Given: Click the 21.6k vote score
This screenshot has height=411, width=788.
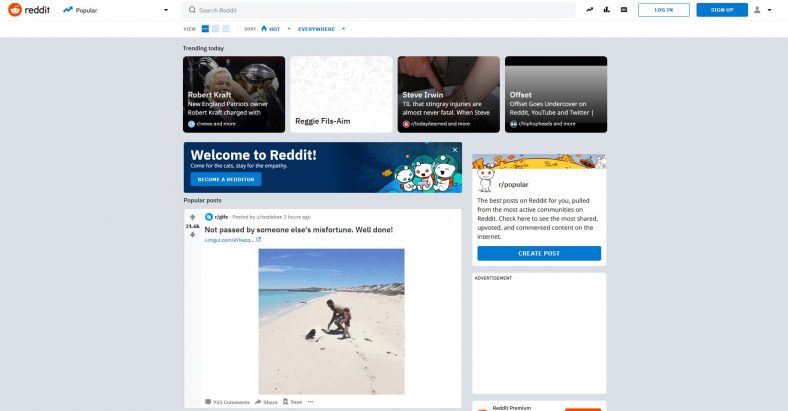Looking at the screenshot, I should (192, 226).
